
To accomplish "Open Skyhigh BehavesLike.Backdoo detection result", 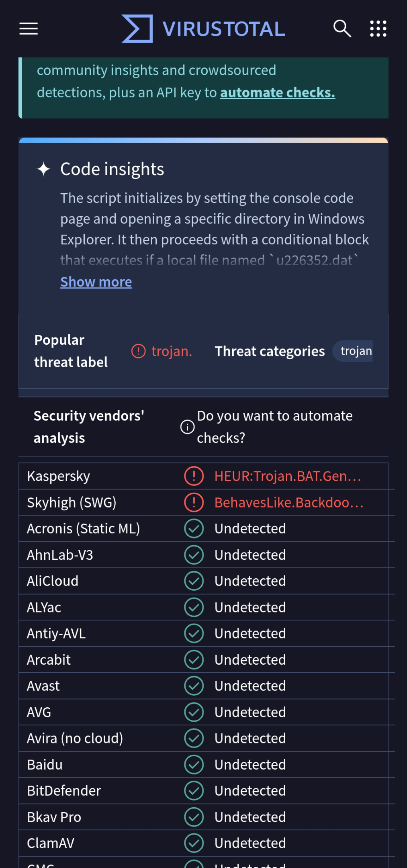I will [289, 502].
